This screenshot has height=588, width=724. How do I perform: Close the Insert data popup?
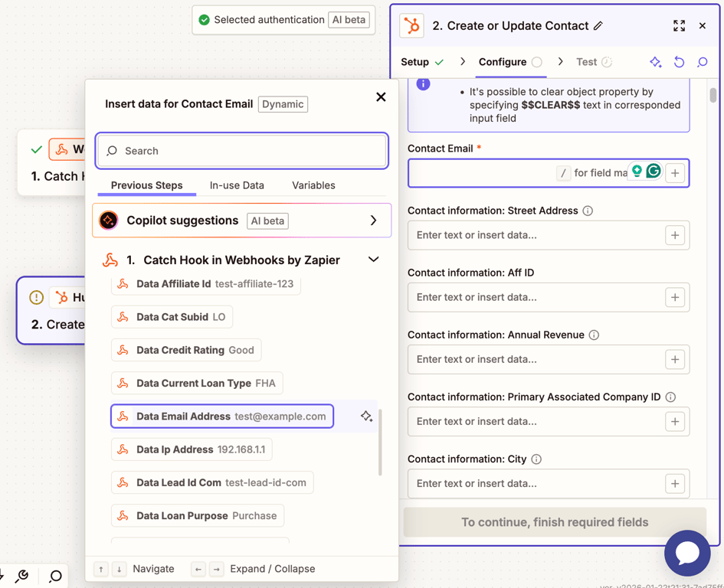pyautogui.click(x=381, y=97)
